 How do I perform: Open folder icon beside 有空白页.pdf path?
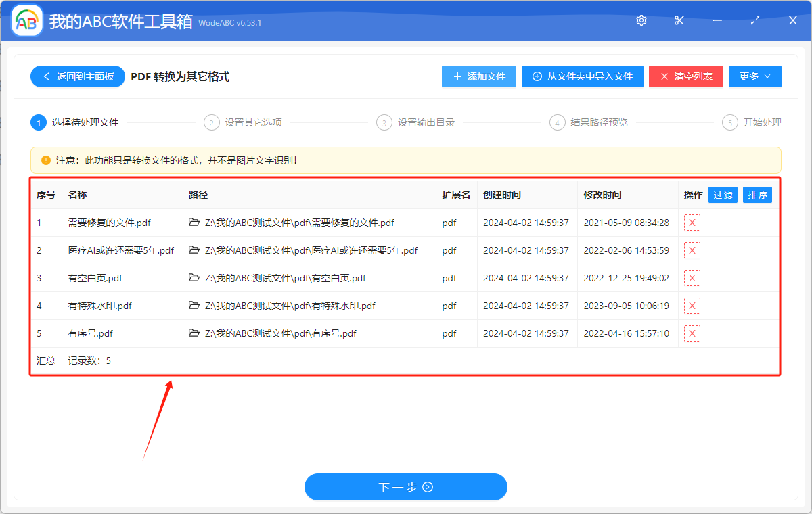click(x=194, y=278)
